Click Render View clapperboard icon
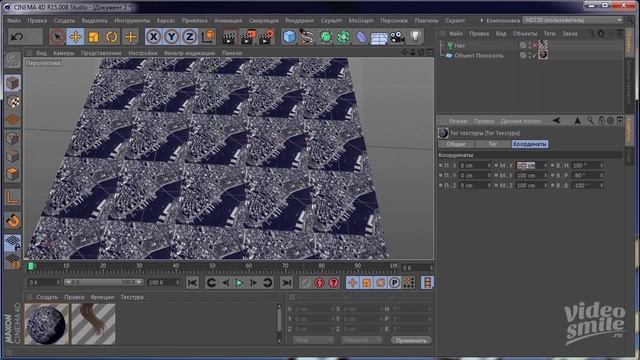640x360 pixels. [230, 37]
